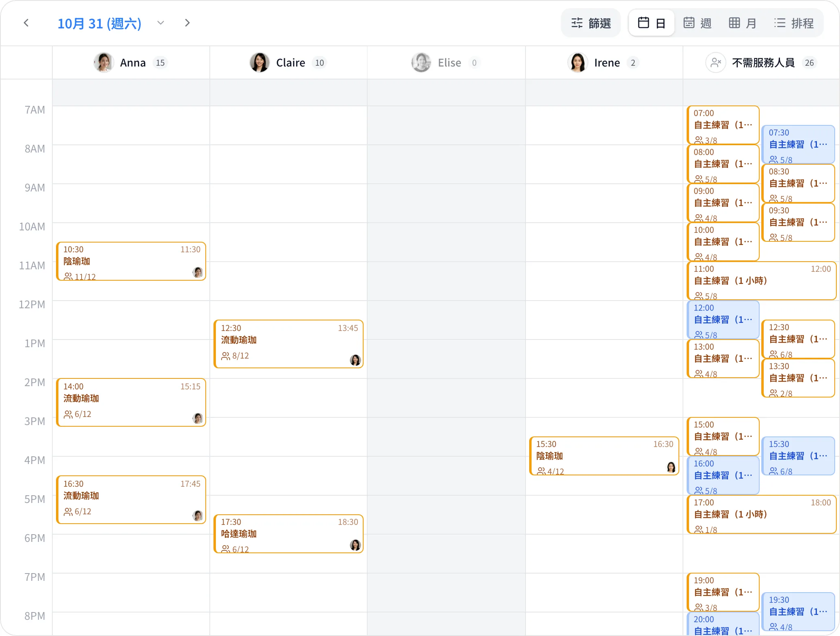Open Anna's 10:30 陰瑜珈 class
840x636 pixels.
pos(131,261)
